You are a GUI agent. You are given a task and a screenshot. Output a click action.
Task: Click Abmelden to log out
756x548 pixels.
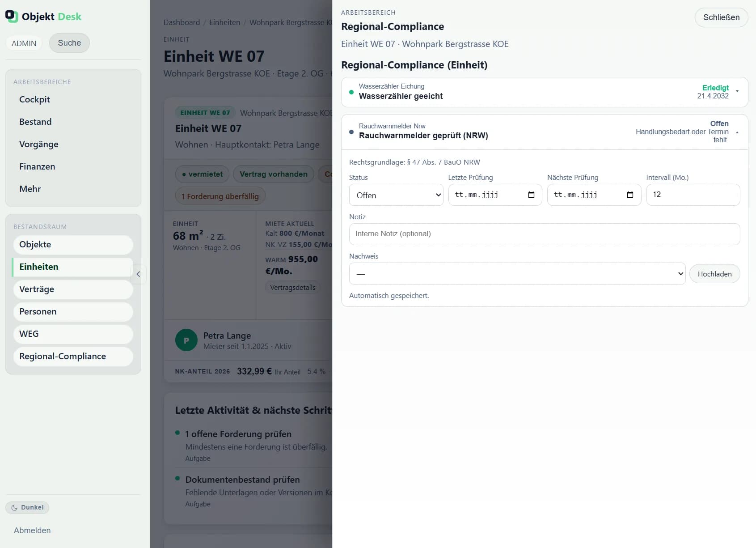[32, 531]
